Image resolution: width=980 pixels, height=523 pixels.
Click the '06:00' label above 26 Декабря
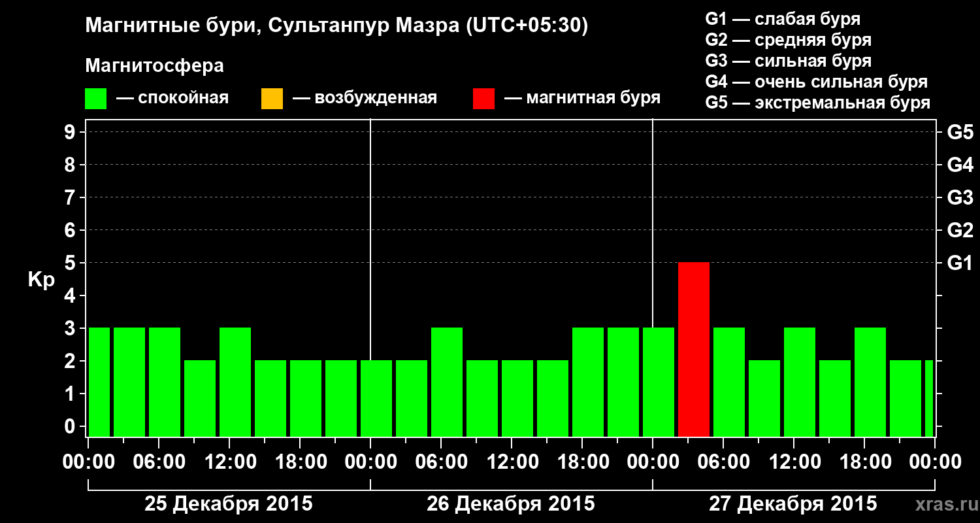(441, 462)
